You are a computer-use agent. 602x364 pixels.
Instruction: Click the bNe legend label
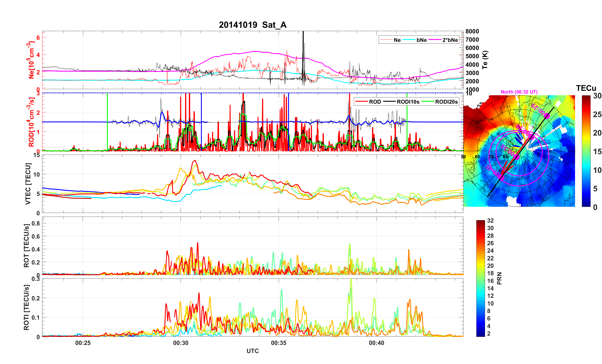(x=421, y=40)
